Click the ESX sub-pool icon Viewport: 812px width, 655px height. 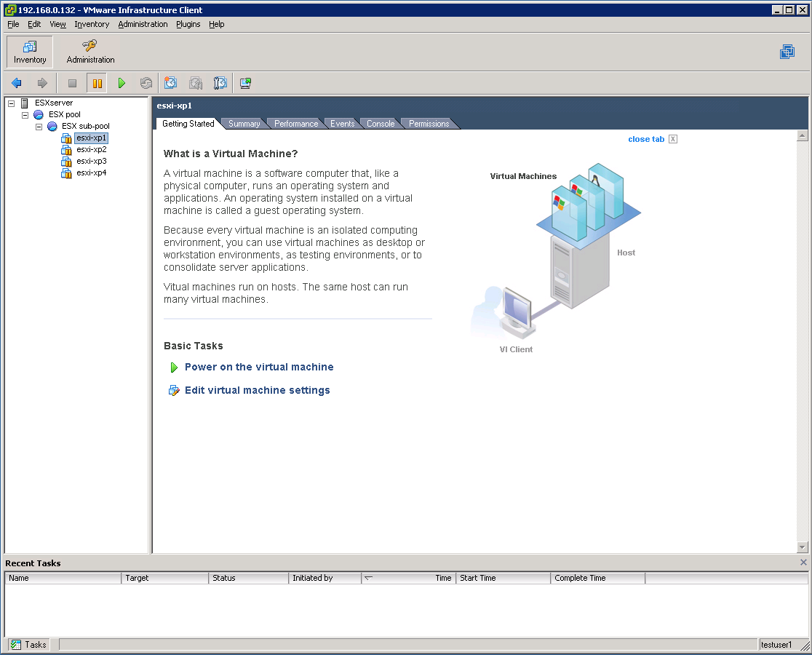click(52, 127)
